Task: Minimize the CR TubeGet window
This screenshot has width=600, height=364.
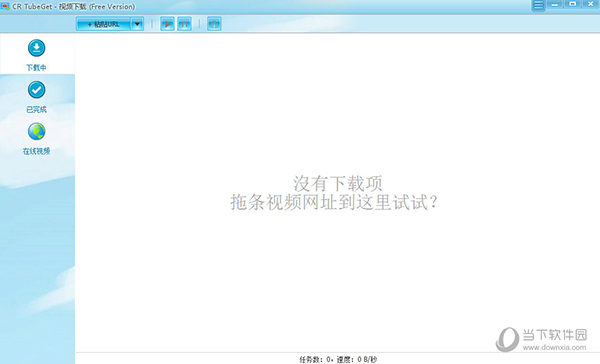Action: (x=554, y=4)
